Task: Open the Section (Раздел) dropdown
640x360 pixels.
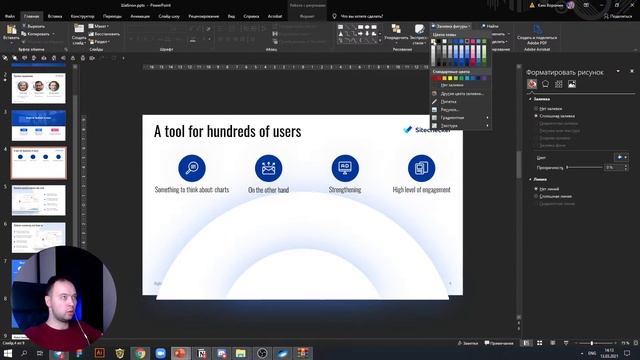Action: coord(100,42)
